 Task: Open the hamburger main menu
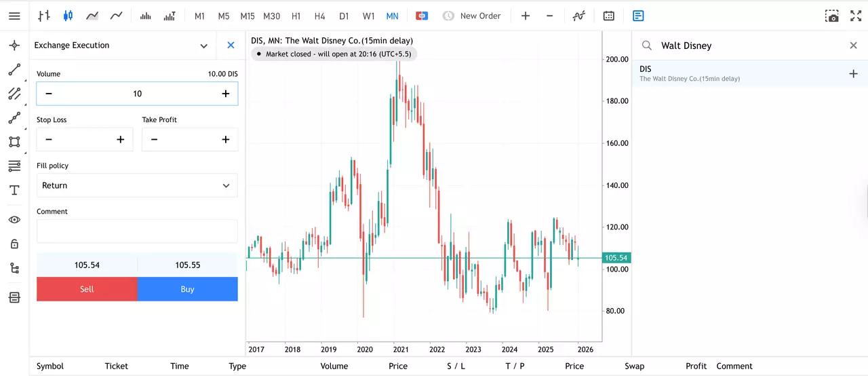(x=14, y=16)
